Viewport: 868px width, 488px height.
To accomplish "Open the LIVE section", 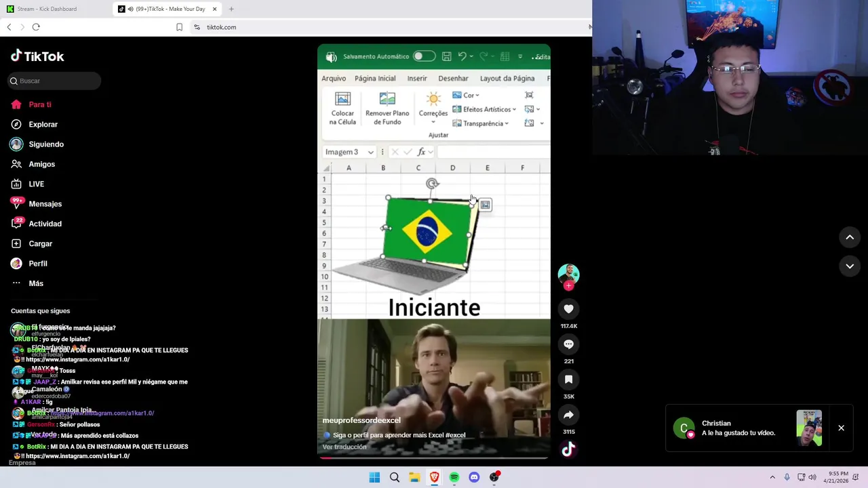I will pos(36,184).
